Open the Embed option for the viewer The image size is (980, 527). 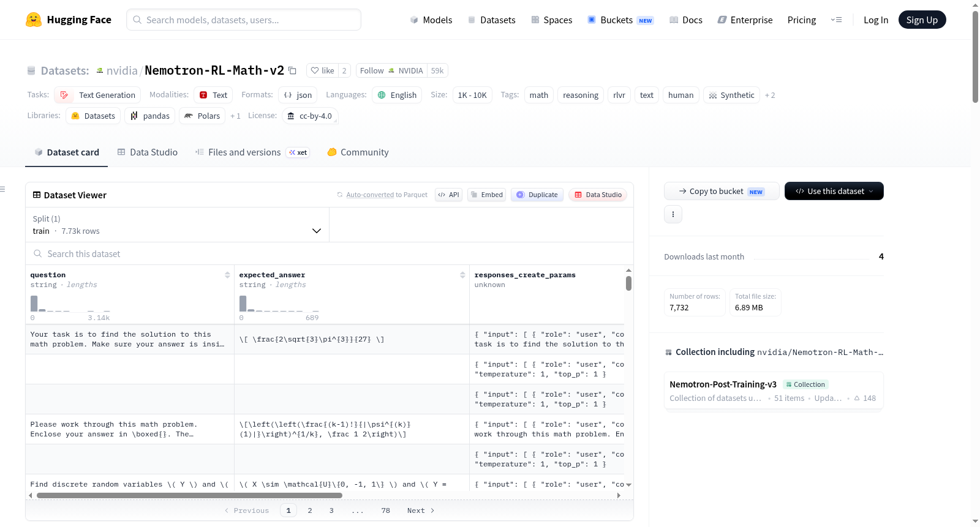(486, 195)
